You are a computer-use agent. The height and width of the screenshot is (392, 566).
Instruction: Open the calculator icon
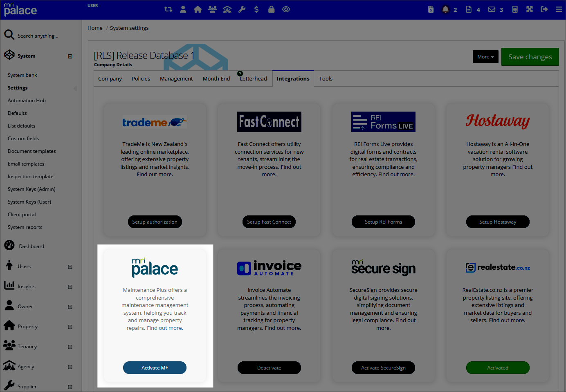[515, 9]
